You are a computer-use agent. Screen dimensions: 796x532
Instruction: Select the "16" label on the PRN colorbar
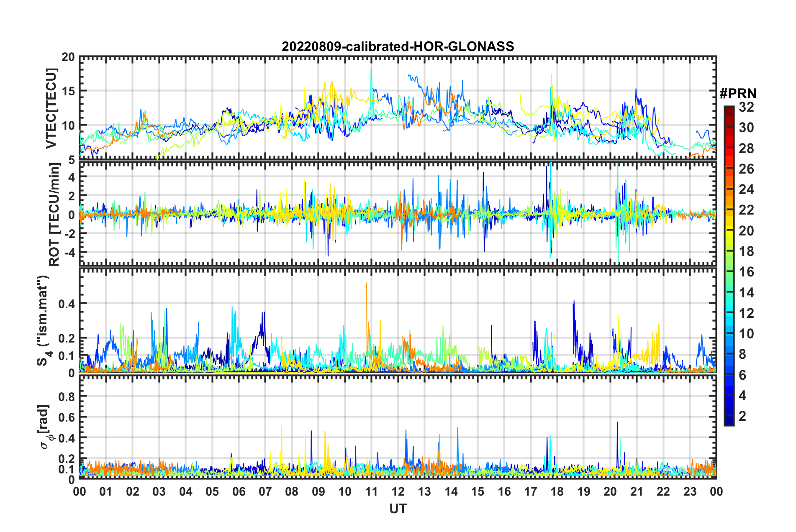[747, 272]
